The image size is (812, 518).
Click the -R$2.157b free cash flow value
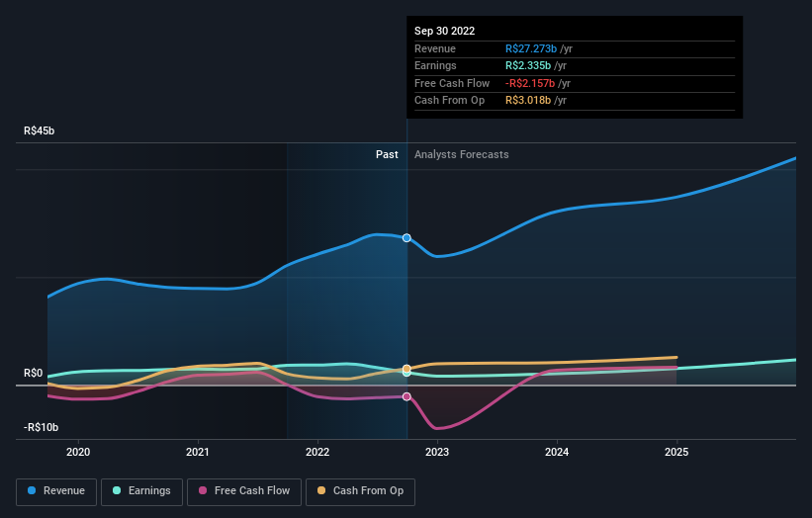(530, 83)
